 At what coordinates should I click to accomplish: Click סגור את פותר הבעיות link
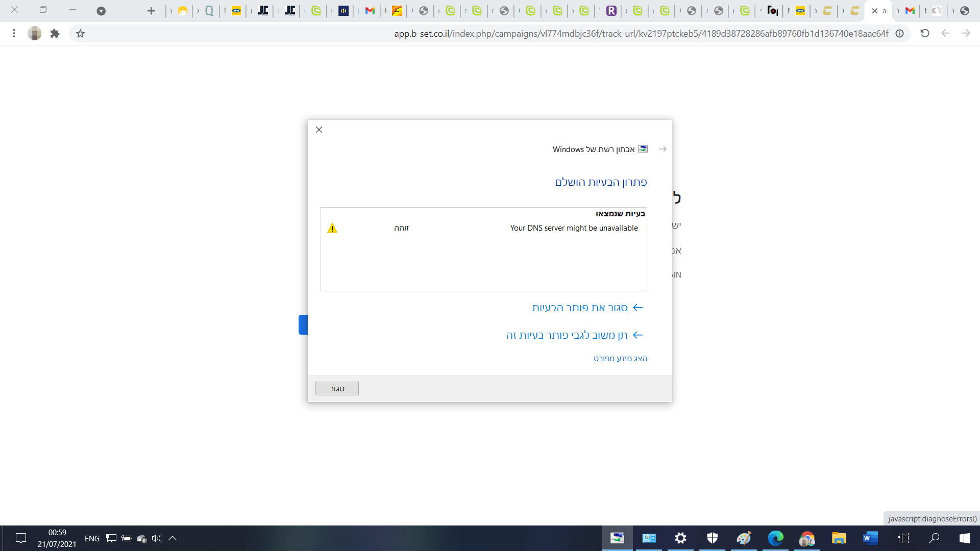(x=580, y=308)
